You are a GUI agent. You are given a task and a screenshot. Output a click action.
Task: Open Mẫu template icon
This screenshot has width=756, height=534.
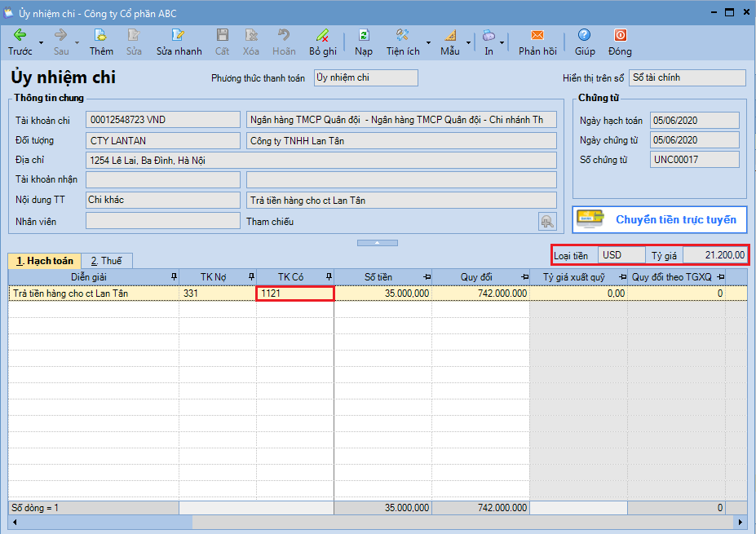450,42
